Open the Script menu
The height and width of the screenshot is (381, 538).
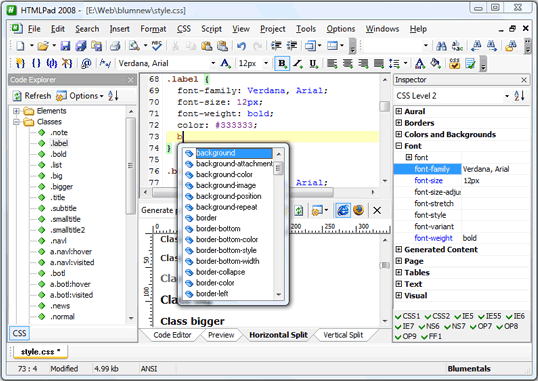211,29
